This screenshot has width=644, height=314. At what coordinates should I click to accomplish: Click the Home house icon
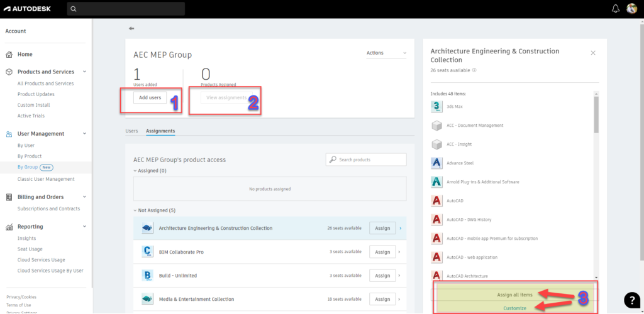click(9, 54)
